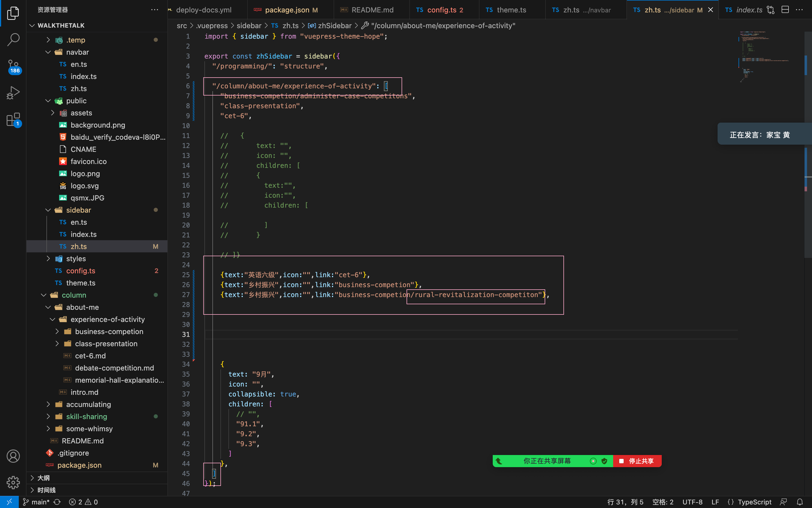Click the stop sharing button 停止共享

pos(637,461)
